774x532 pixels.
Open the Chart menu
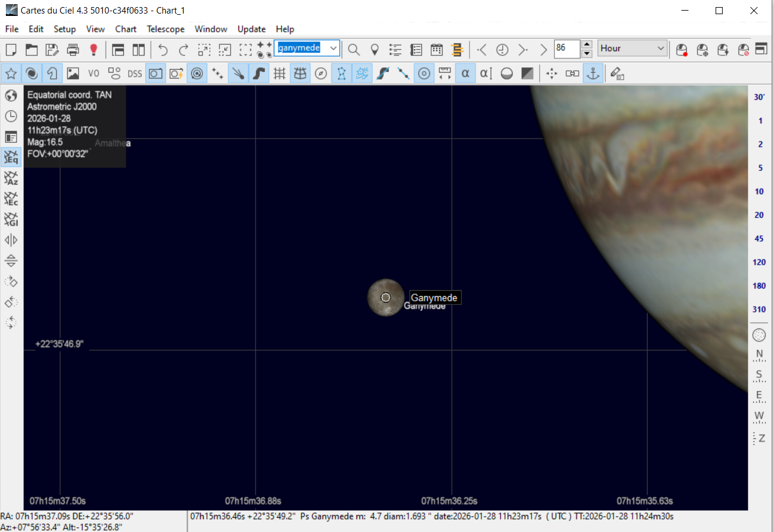(x=126, y=29)
